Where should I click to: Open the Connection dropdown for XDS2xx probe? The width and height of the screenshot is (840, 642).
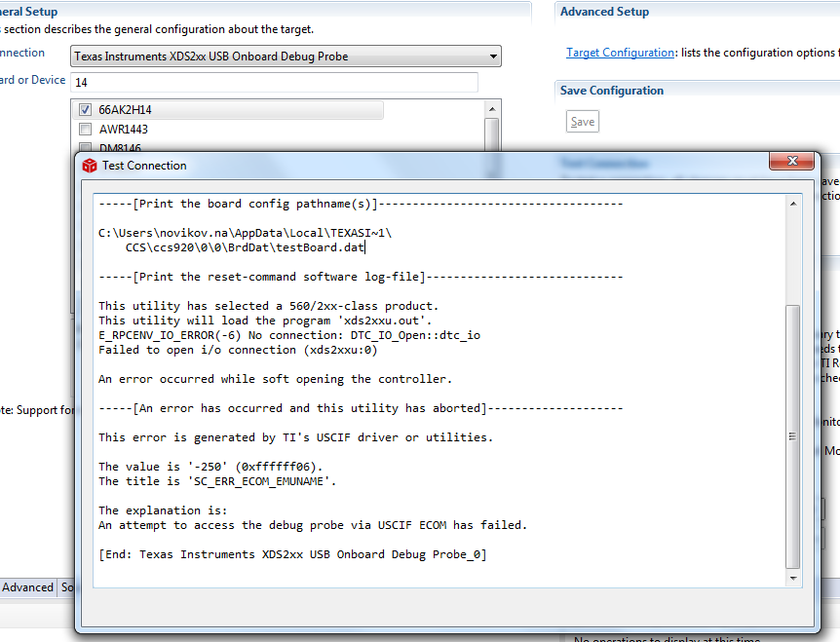286,57
